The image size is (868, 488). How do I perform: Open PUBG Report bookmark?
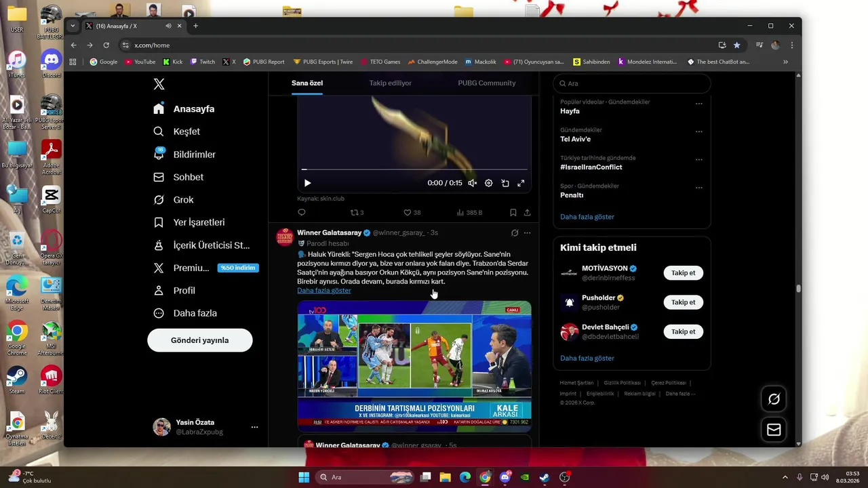pyautogui.click(x=264, y=62)
